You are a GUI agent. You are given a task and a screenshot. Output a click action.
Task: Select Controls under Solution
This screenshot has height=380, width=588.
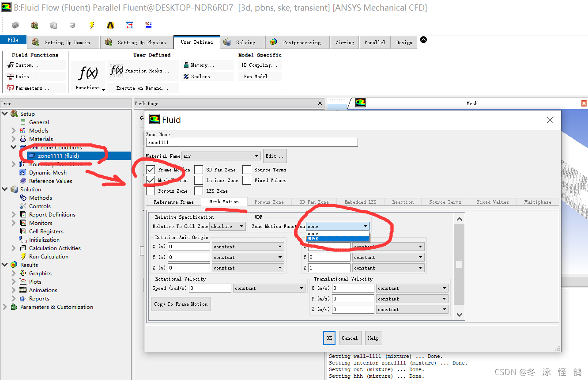(40, 206)
